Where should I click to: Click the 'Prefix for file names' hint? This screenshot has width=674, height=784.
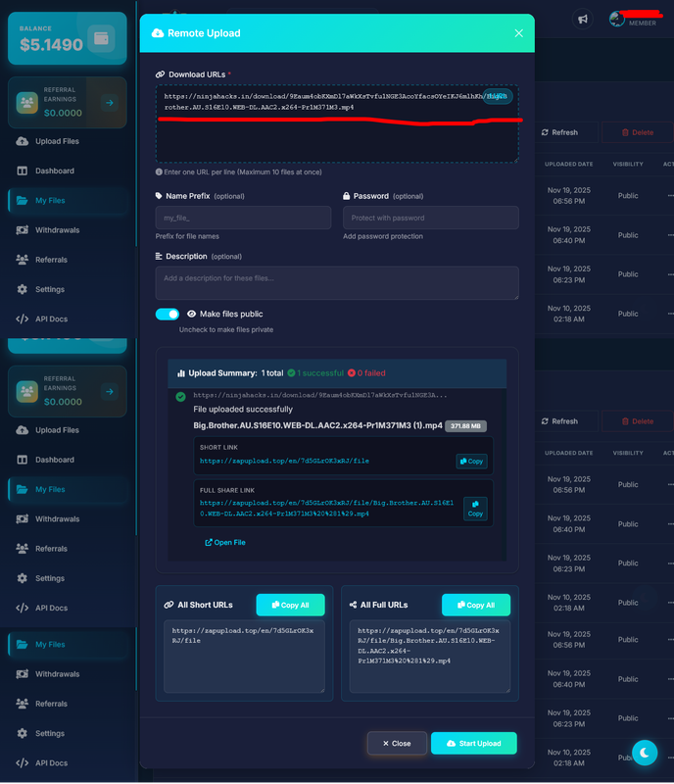point(187,236)
